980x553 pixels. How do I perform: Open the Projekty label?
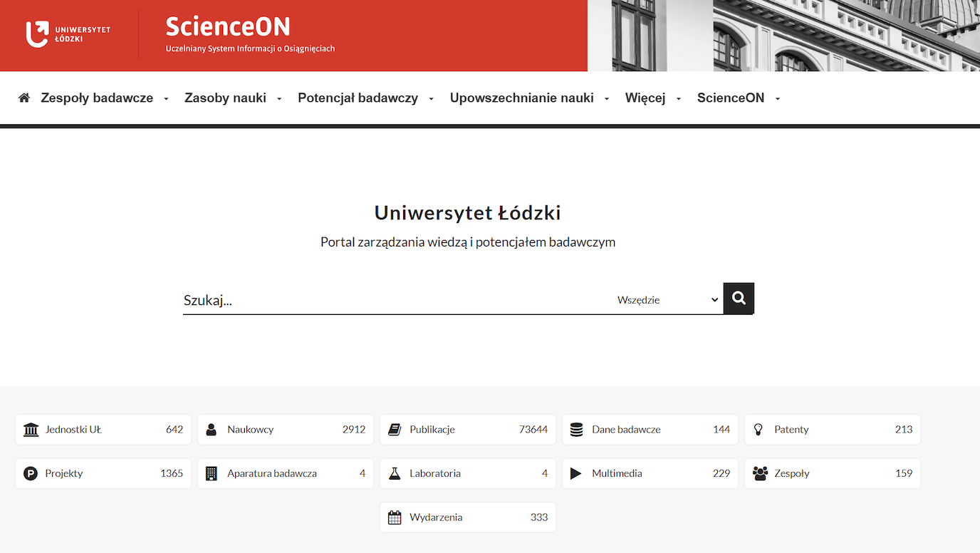(64, 473)
